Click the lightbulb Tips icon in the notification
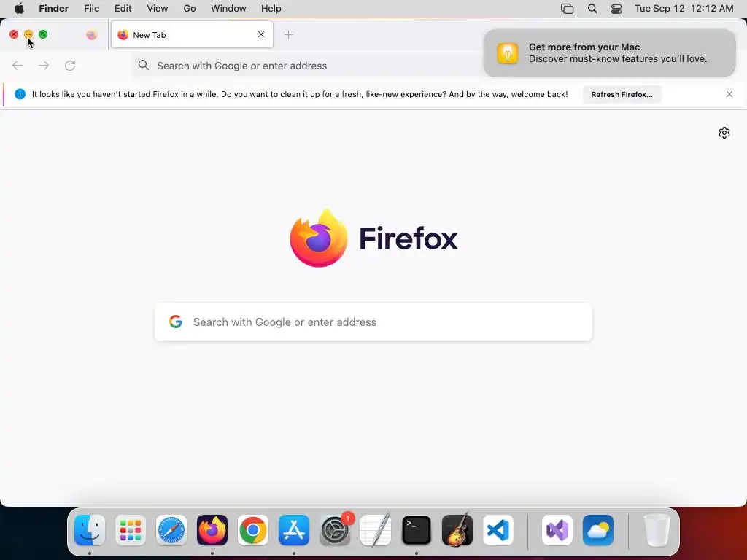Viewport: 747px width, 560px height. click(508, 52)
